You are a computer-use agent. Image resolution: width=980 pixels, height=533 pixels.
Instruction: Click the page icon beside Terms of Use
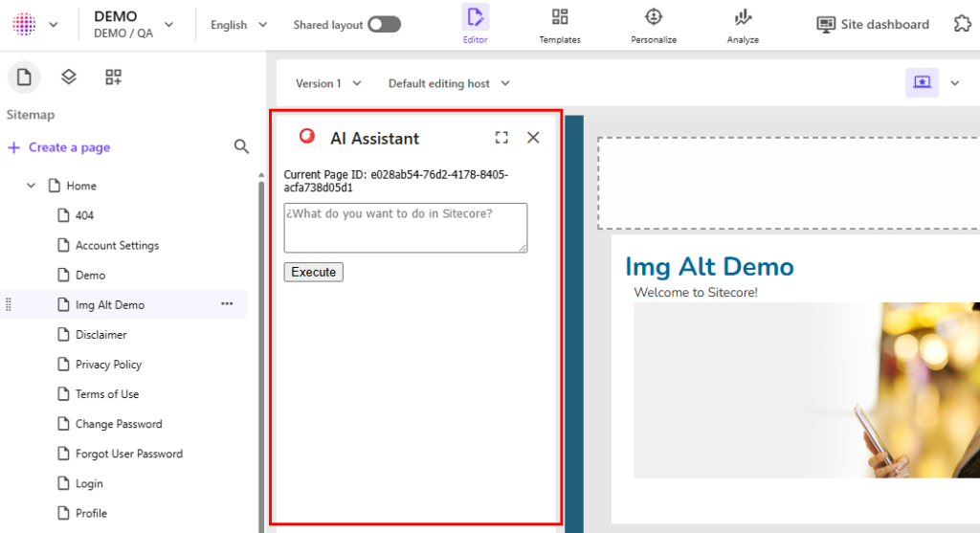click(63, 393)
